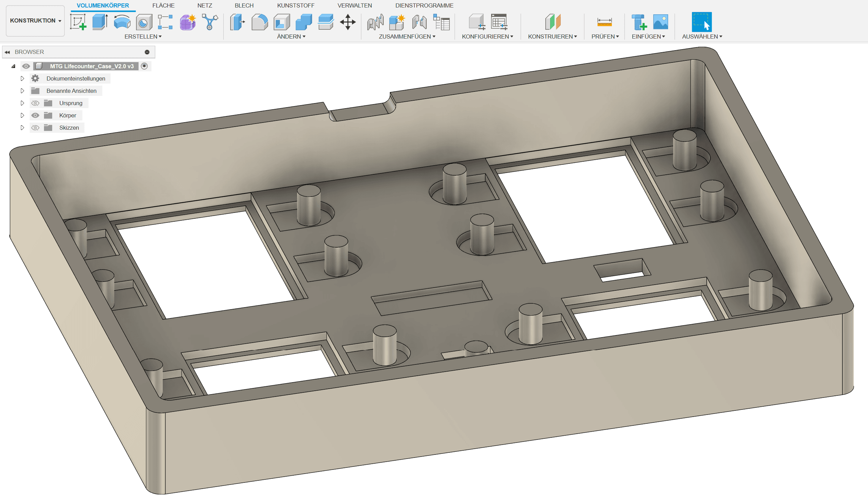Switch to the BLECH tab

coord(244,5)
